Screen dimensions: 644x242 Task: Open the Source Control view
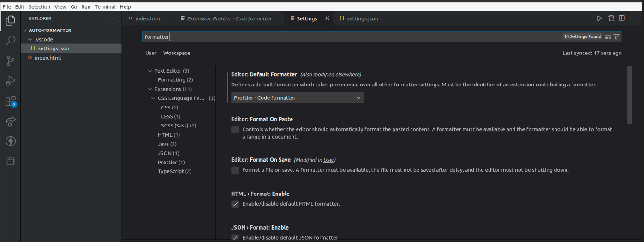[x=10, y=61]
